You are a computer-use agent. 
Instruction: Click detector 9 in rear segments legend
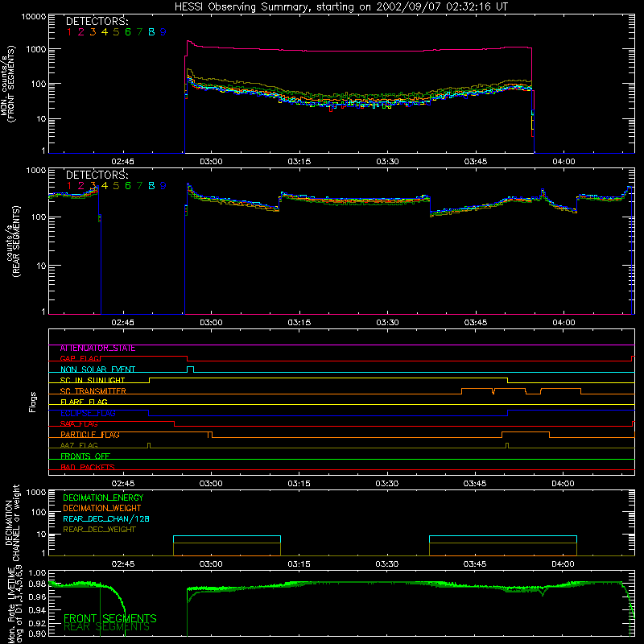163,186
